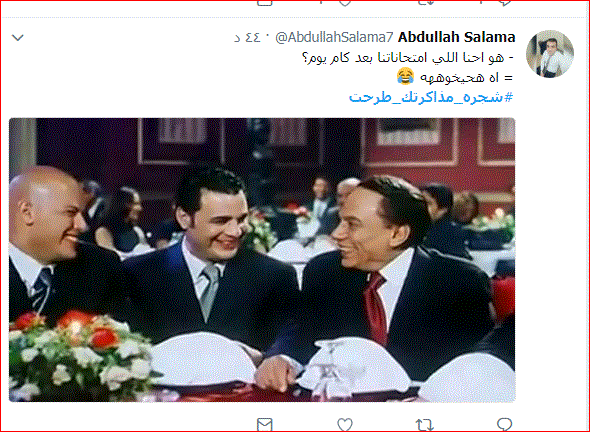Image resolution: width=590 pixels, height=432 pixels.
Task: Like the Abdullah Salama tweet with the heart
Action: 345,425
